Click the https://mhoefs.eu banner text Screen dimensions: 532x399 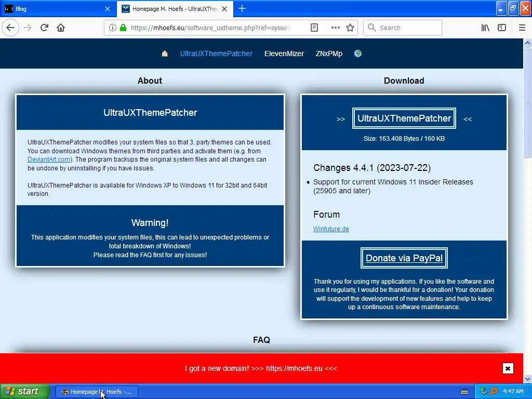point(294,368)
